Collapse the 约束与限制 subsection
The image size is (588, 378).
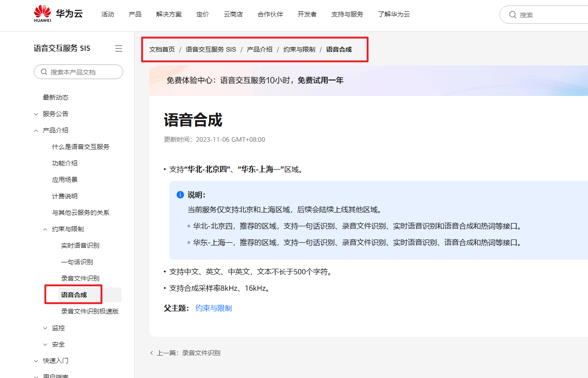[x=45, y=229]
